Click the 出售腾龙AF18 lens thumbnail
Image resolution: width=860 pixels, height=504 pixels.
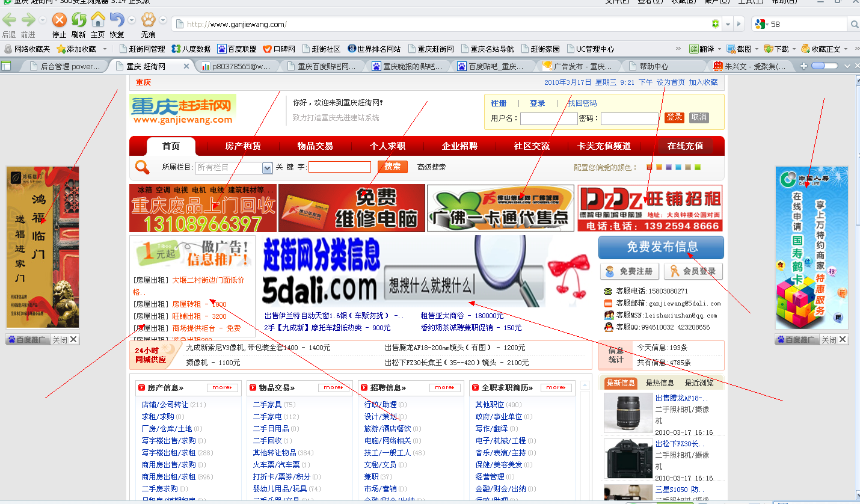tap(628, 413)
